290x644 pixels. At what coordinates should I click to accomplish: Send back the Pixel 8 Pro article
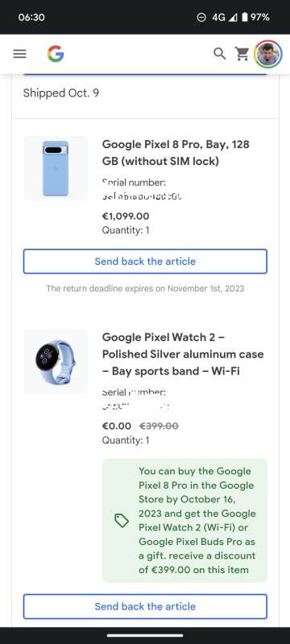[x=145, y=261]
